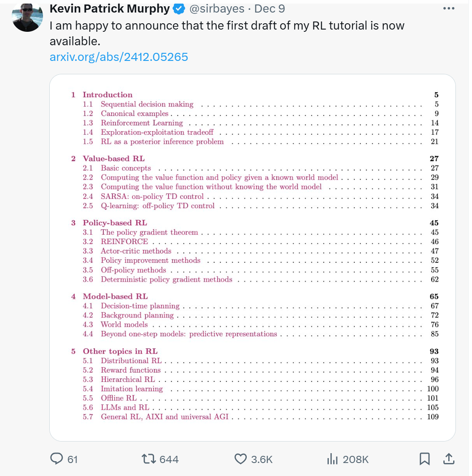Click the 208K views count

coord(356,459)
